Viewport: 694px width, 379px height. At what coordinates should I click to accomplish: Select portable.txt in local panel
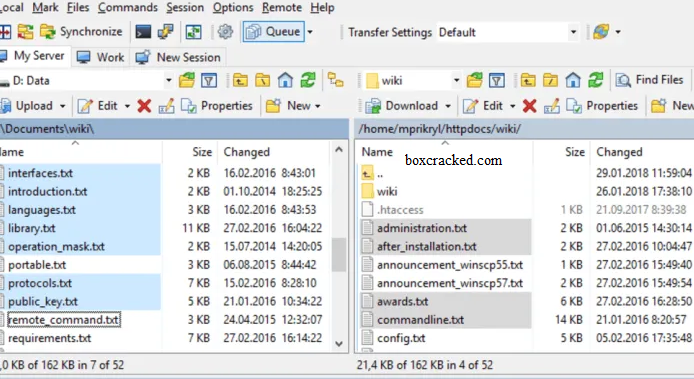coord(37,265)
